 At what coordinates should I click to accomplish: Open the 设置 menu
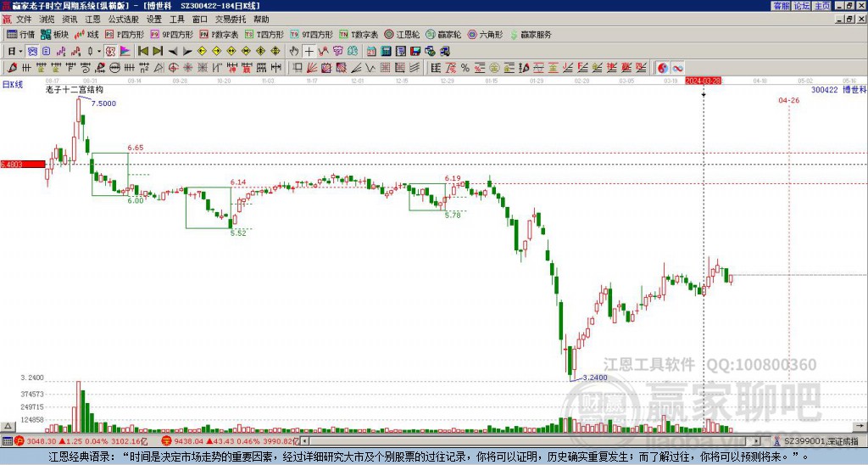click(x=154, y=20)
